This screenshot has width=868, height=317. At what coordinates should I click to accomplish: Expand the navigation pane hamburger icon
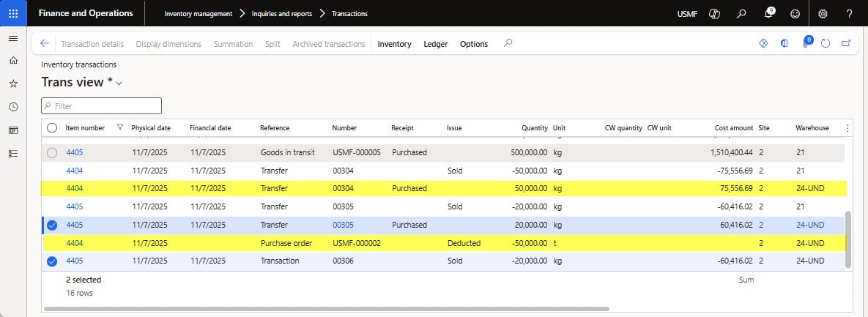13,38
